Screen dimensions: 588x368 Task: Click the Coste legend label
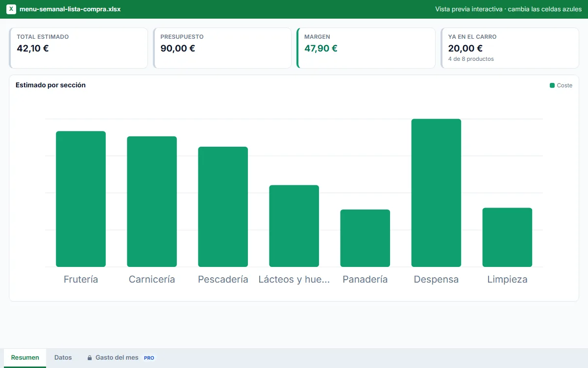[x=564, y=85]
